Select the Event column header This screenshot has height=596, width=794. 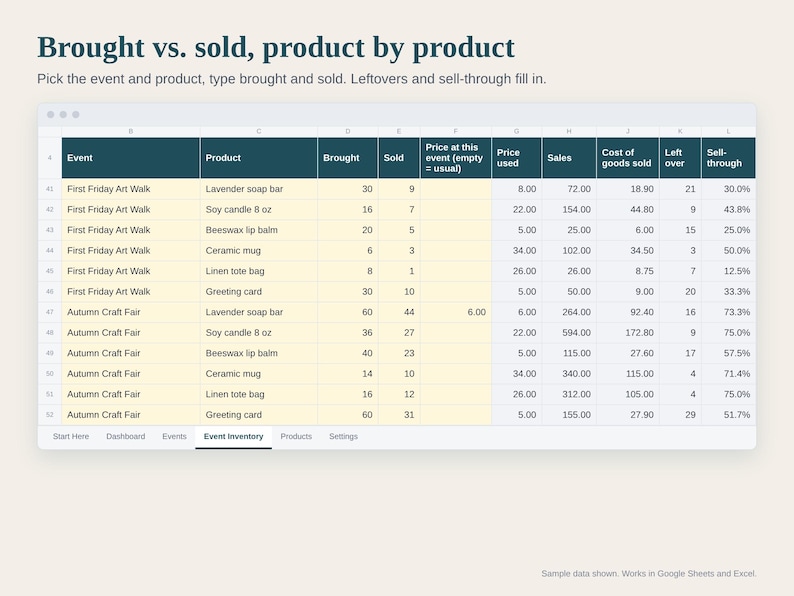[x=131, y=158]
